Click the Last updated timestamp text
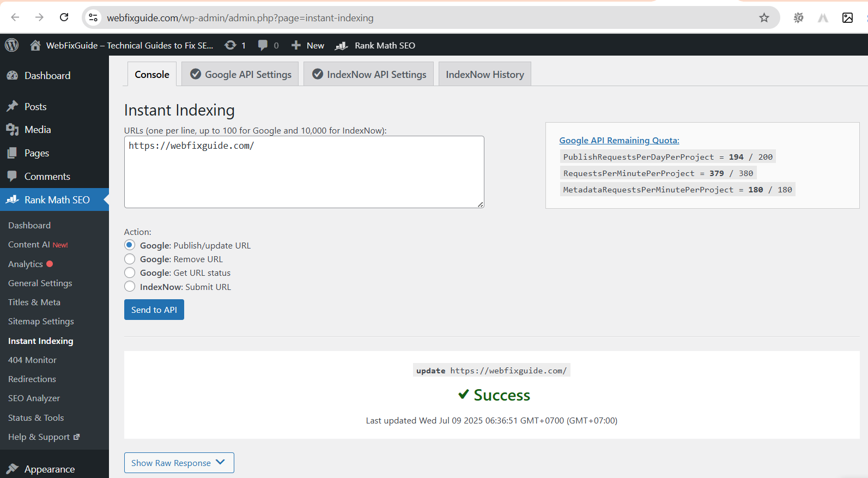This screenshot has width=868, height=478. (491, 420)
